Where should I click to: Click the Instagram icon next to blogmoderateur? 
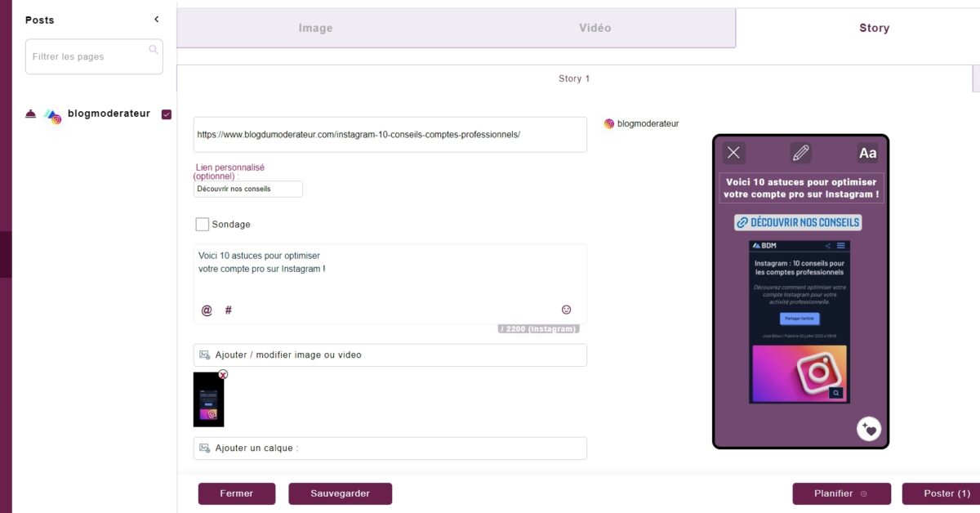coord(608,123)
